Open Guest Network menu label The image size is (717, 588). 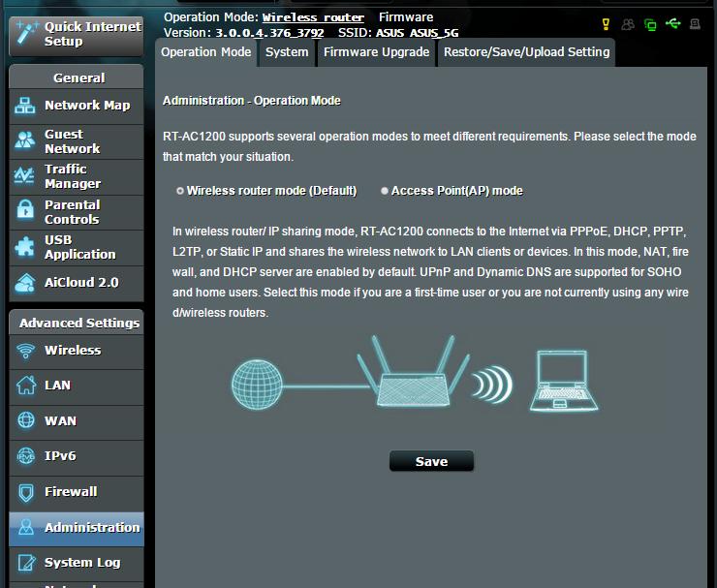click(73, 141)
